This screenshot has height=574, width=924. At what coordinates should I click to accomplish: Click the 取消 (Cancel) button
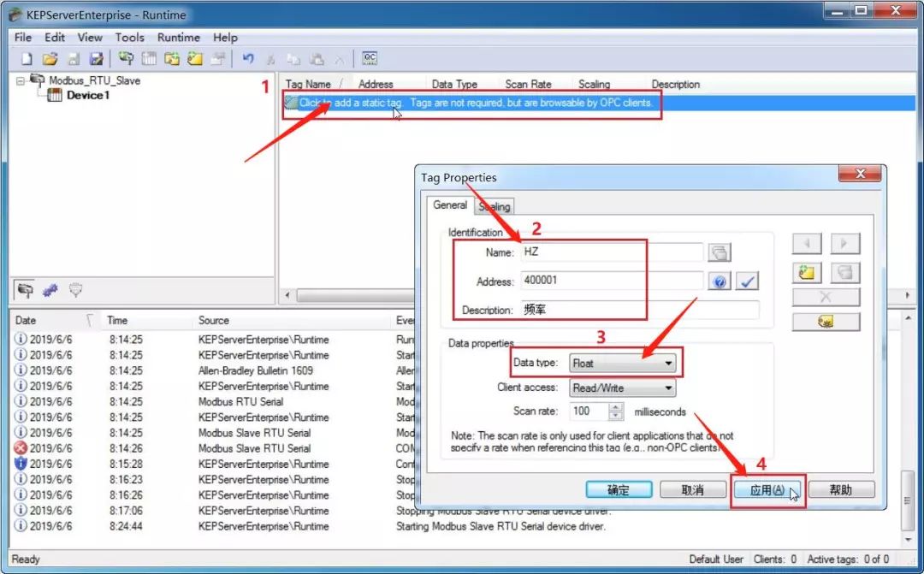click(x=692, y=489)
